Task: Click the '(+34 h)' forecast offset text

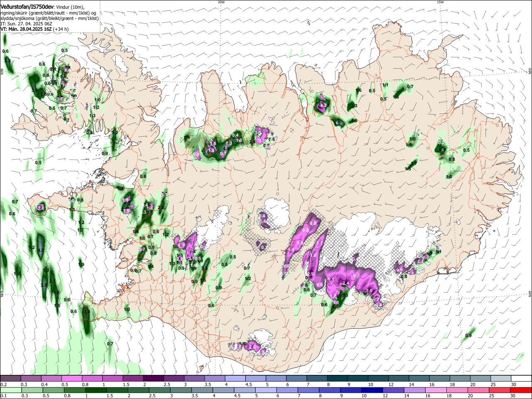Action: 61,29
